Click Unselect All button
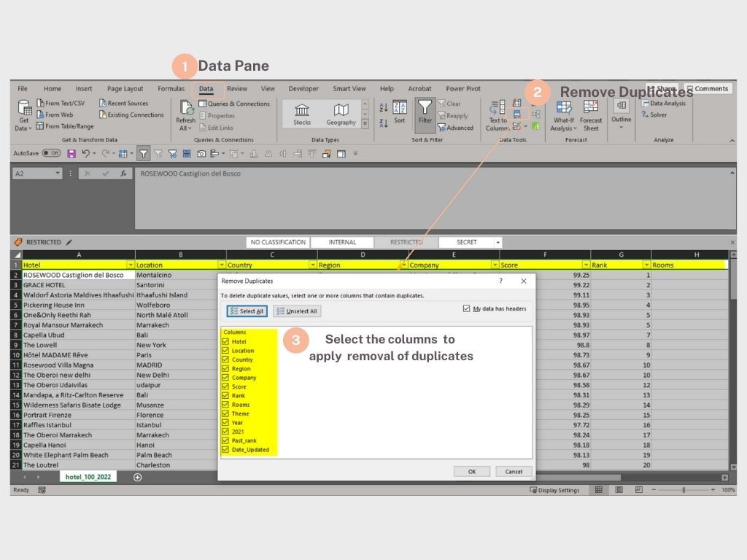This screenshot has height=560, width=747. [x=297, y=311]
